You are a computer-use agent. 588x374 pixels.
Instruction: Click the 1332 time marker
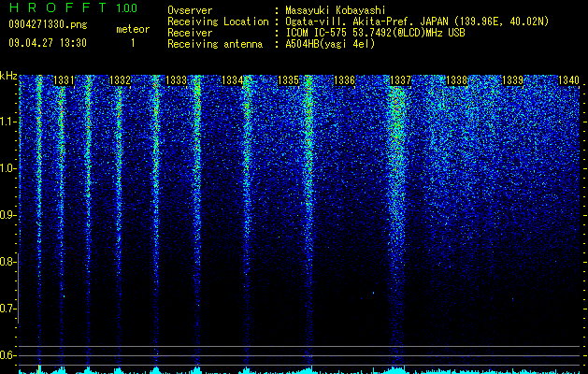click(120, 80)
